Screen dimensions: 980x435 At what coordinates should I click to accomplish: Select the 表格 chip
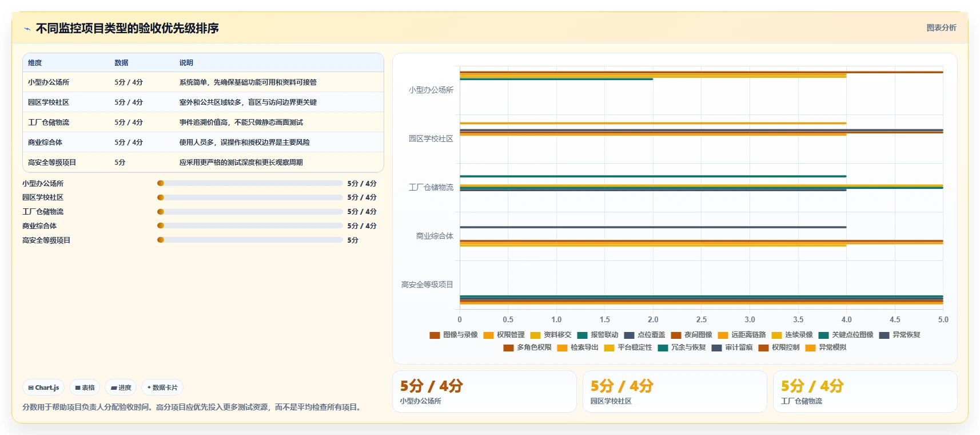click(x=85, y=387)
